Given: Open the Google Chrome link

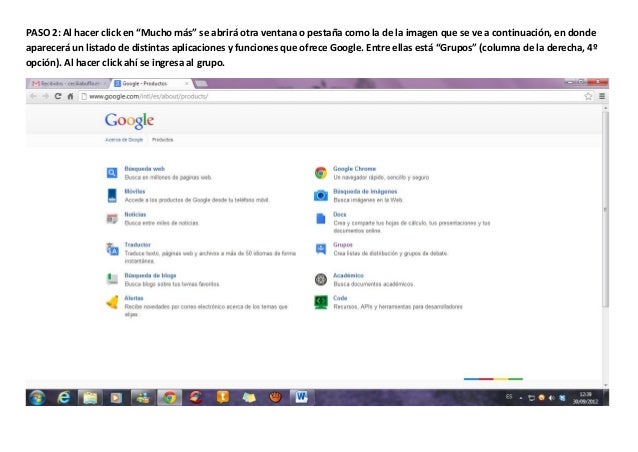Looking at the screenshot, I should pos(354,168).
